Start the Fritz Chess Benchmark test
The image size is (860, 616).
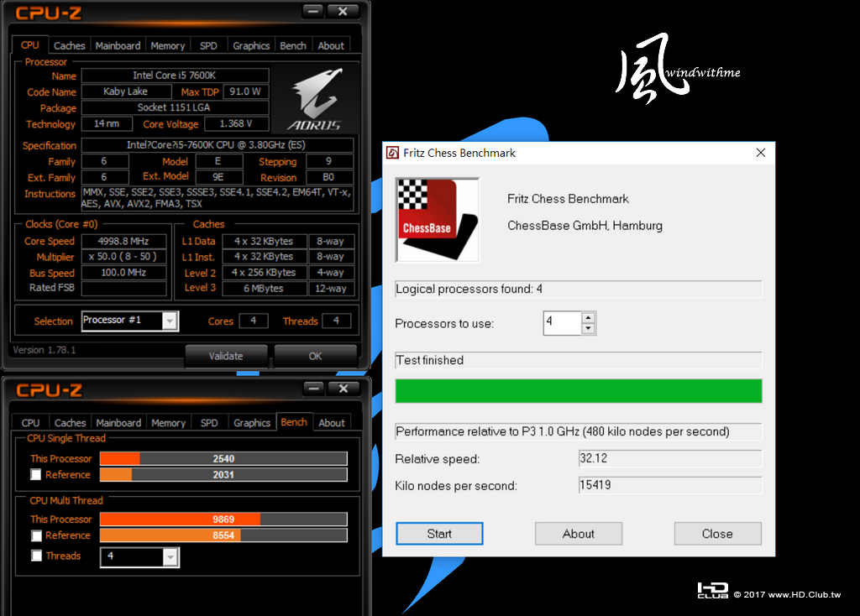tap(439, 533)
